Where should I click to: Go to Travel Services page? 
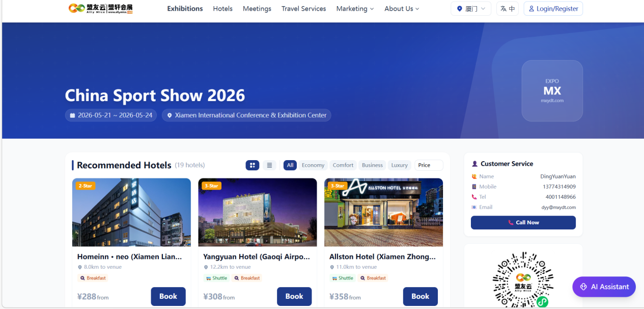pyautogui.click(x=304, y=9)
